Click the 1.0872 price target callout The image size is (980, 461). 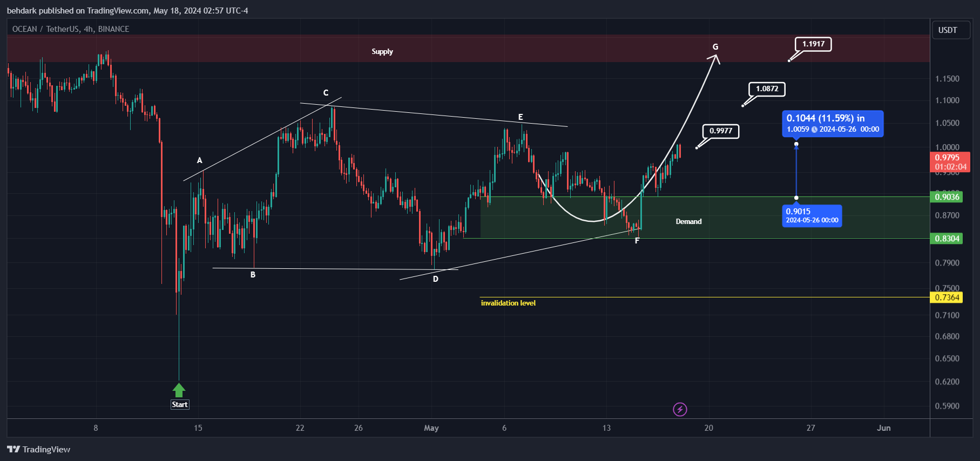[767, 89]
